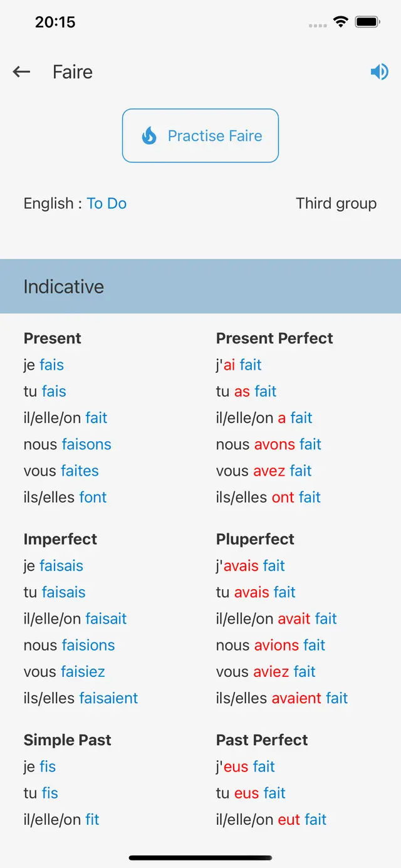The height and width of the screenshot is (868, 401).
Task: Select the Present tense heading
Action: point(53,338)
